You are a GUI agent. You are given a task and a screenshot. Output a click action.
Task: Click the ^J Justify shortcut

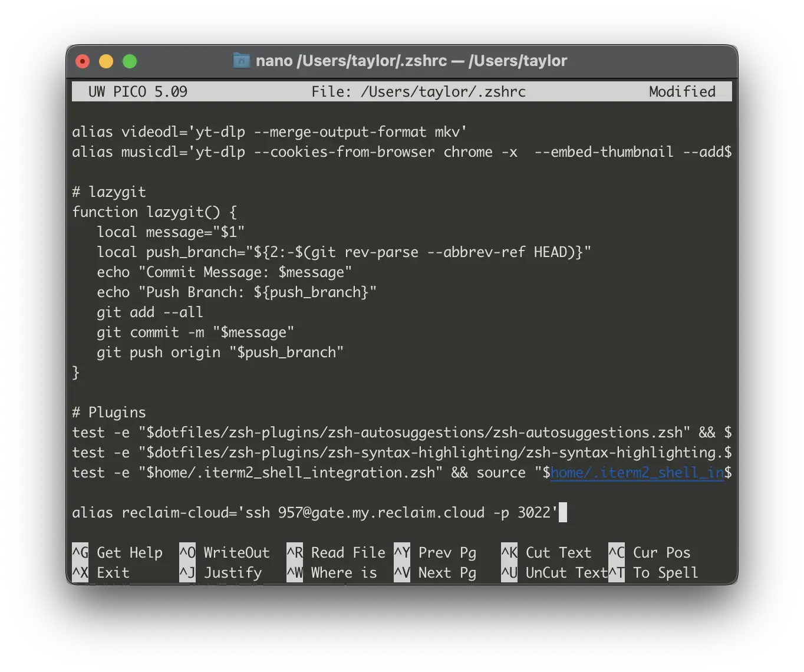[x=220, y=572]
